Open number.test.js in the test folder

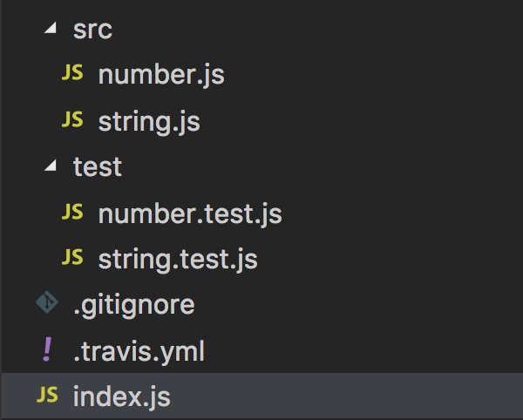coord(190,213)
